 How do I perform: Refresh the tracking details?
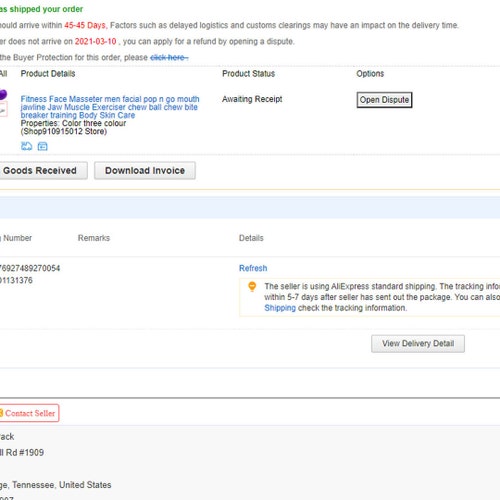tap(253, 268)
